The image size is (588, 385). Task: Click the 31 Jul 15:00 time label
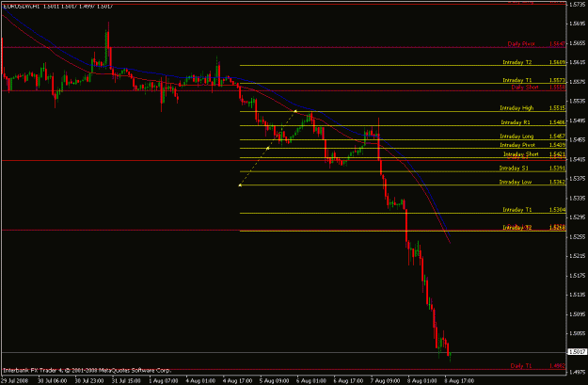126,381
